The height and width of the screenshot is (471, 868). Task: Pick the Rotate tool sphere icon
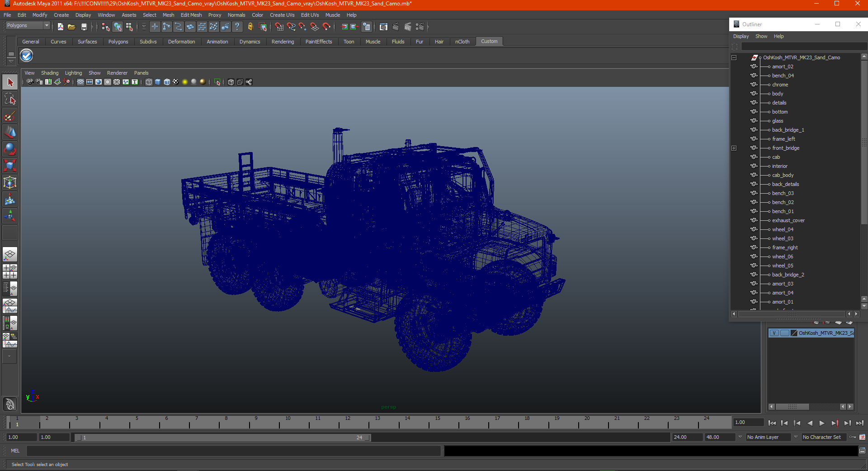pyautogui.click(x=10, y=149)
